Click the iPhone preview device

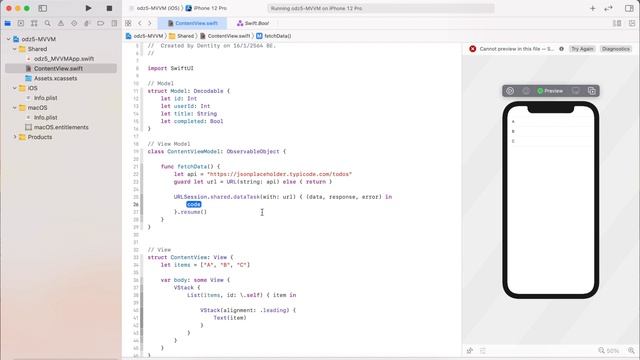click(551, 200)
